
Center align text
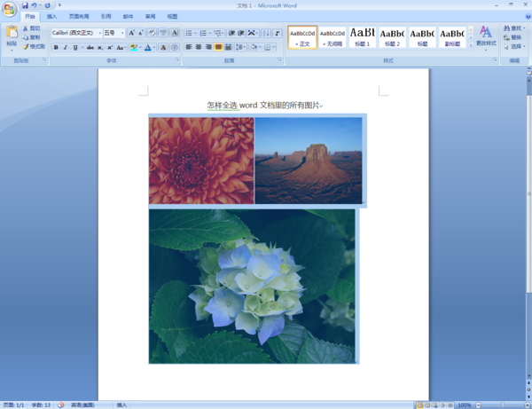pos(199,47)
